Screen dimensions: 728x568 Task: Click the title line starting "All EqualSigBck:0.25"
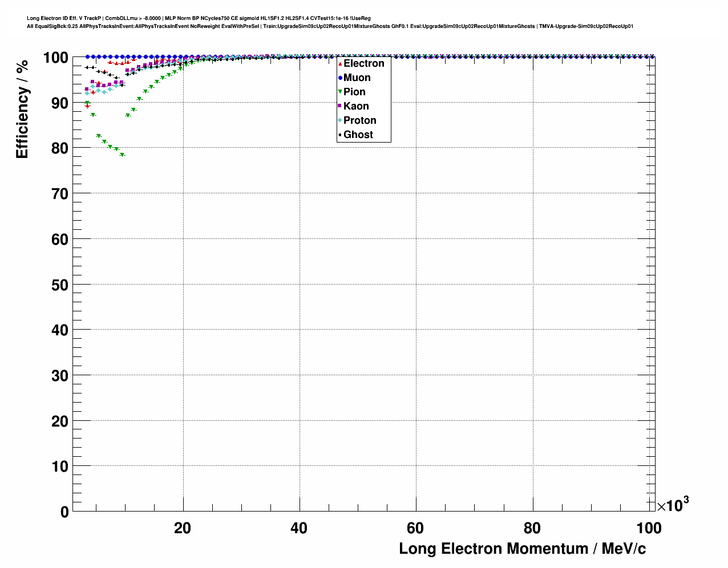pos(330,26)
